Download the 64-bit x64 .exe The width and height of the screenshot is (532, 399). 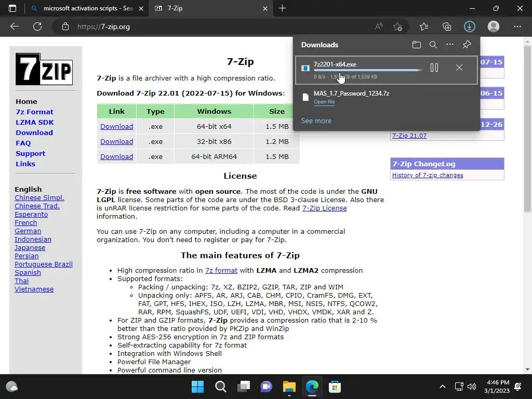pos(117,127)
